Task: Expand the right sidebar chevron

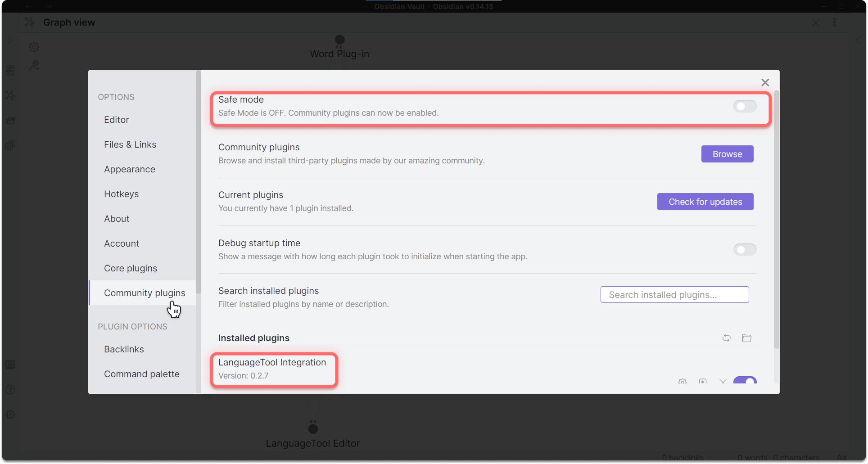Action: point(858,41)
